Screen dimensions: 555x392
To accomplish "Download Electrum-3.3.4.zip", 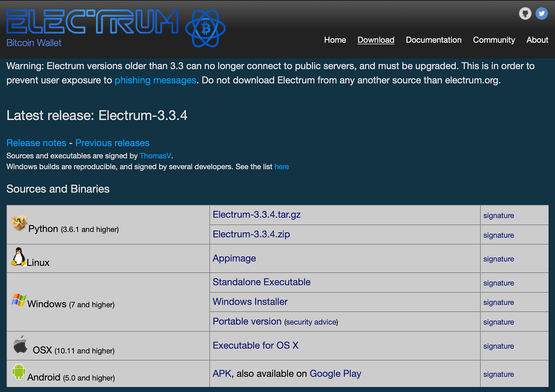I will (x=251, y=234).
